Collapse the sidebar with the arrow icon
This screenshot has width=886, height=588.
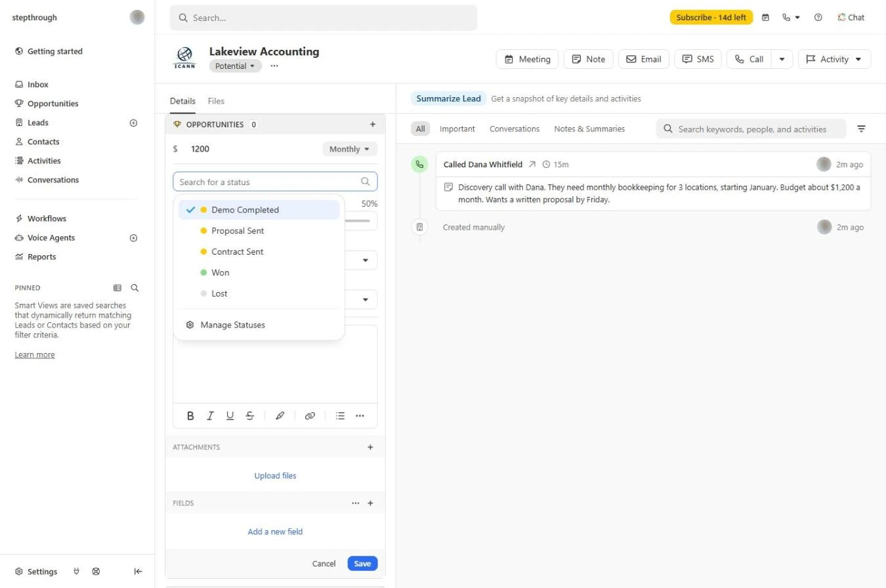[138, 572]
